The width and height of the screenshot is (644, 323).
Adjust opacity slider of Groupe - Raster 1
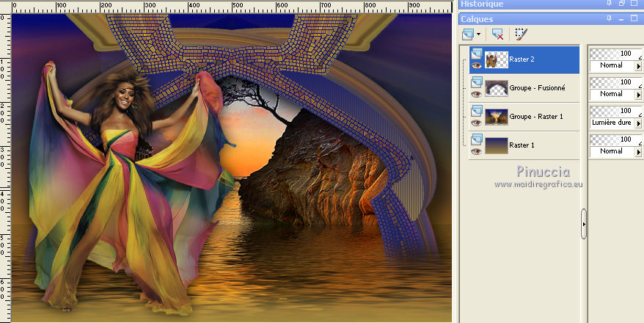coord(615,112)
